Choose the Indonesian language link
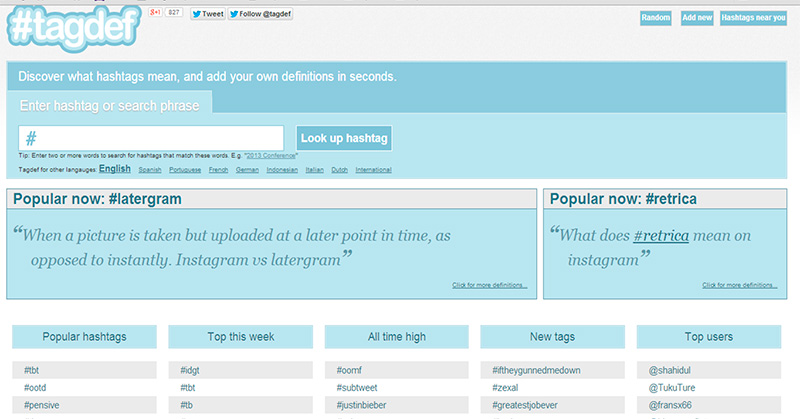 [281, 170]
